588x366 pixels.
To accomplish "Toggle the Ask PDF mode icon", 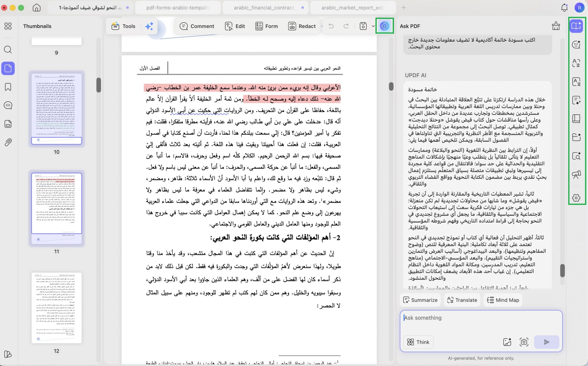I will [x=576, y=26].
